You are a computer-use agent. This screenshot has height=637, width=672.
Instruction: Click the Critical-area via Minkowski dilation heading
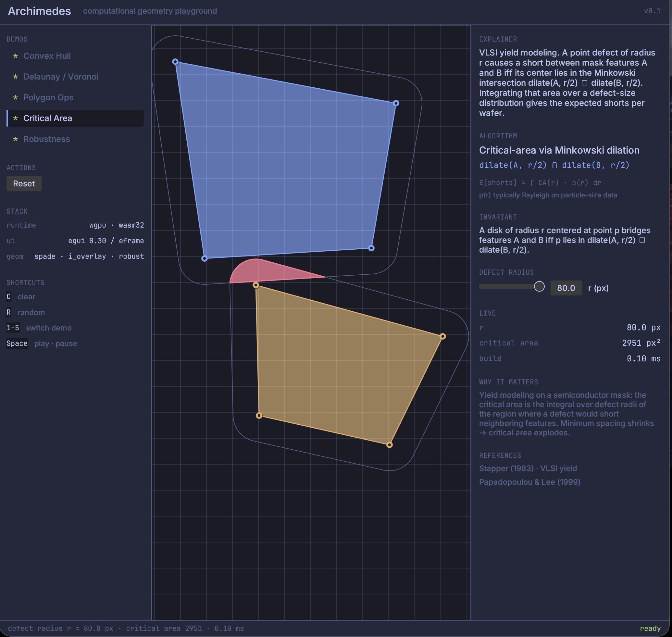(559, 150)
